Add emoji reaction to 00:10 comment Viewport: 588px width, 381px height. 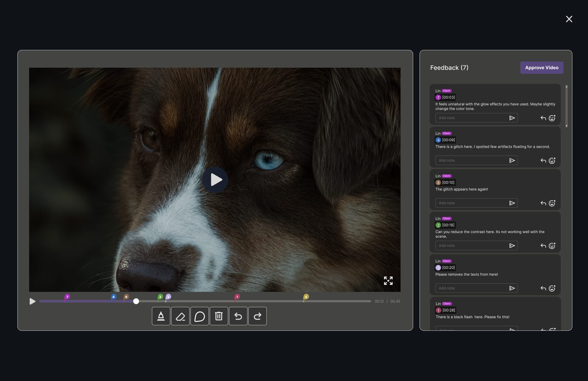click(x=552, y=203)
